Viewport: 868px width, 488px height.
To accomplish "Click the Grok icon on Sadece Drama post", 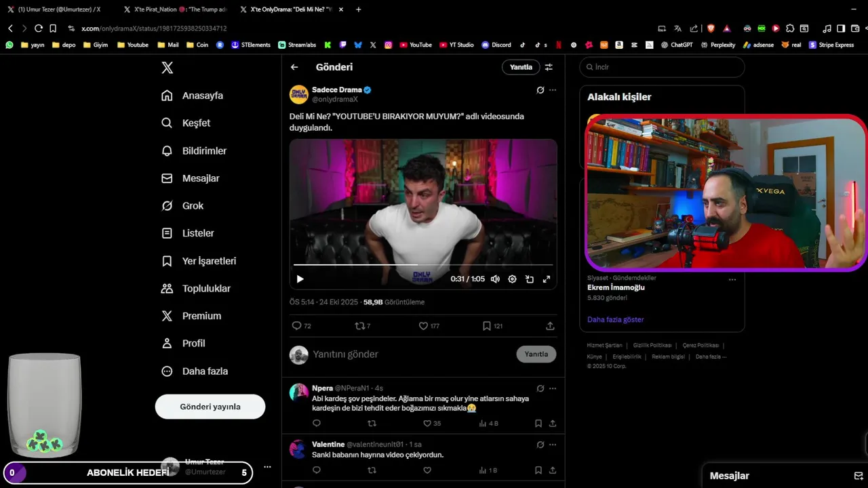I will pos(540,90).
